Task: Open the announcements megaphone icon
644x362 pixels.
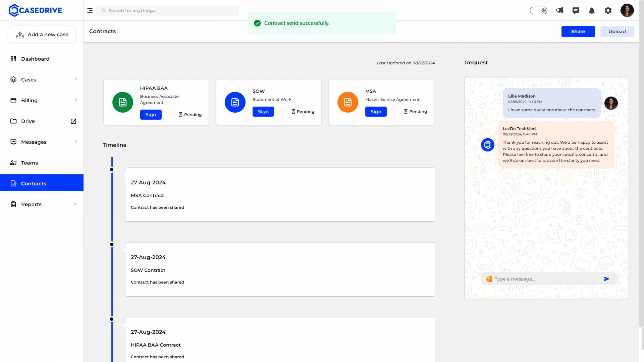Action: [560, 11]
